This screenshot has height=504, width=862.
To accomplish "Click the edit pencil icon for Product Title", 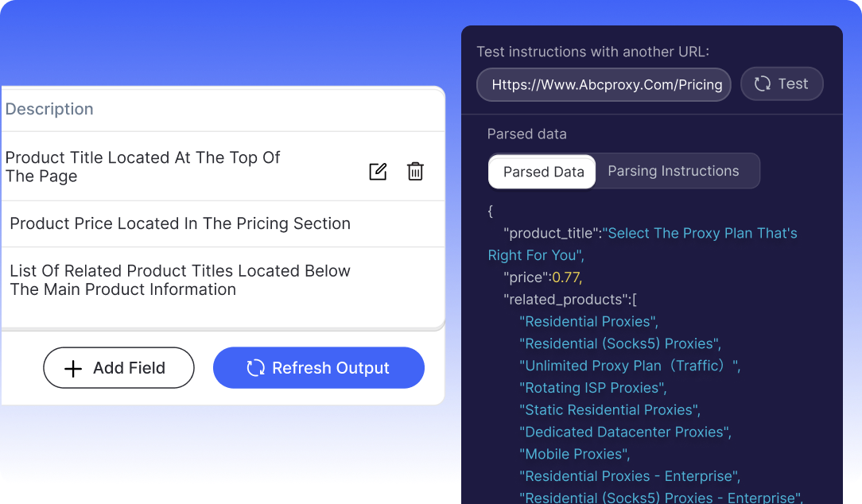I will click(x=378, y=171).
